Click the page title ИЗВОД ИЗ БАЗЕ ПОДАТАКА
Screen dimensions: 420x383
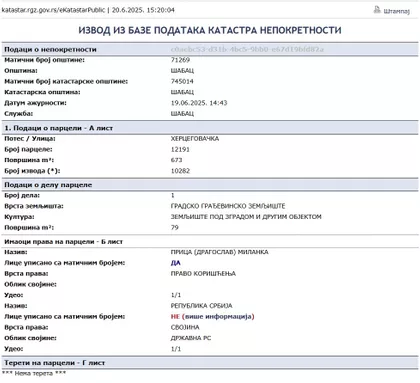(x=210, y=30)
